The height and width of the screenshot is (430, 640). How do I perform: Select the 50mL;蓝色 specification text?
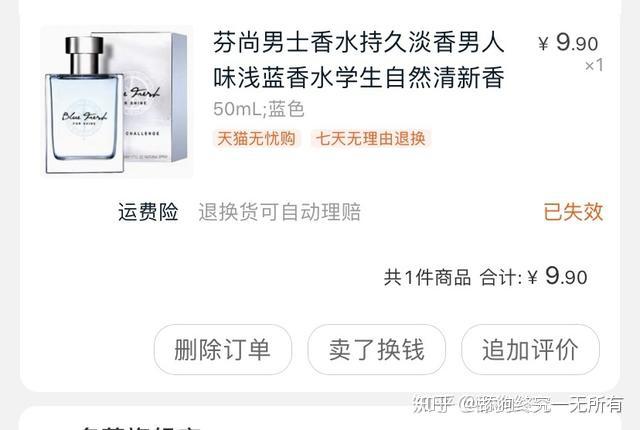click(x=259, y=109)
